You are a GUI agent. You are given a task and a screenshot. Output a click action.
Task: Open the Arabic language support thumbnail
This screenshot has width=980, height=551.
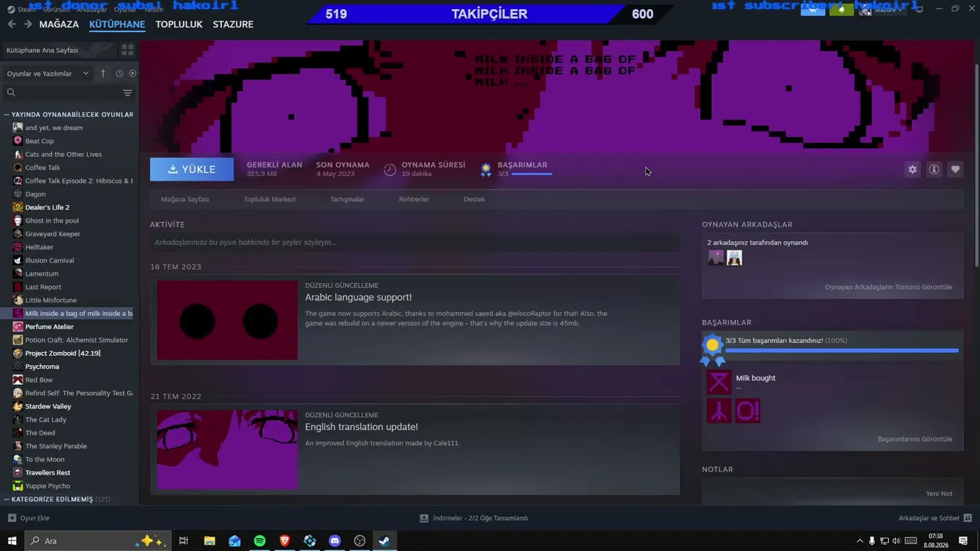[227, 320]
